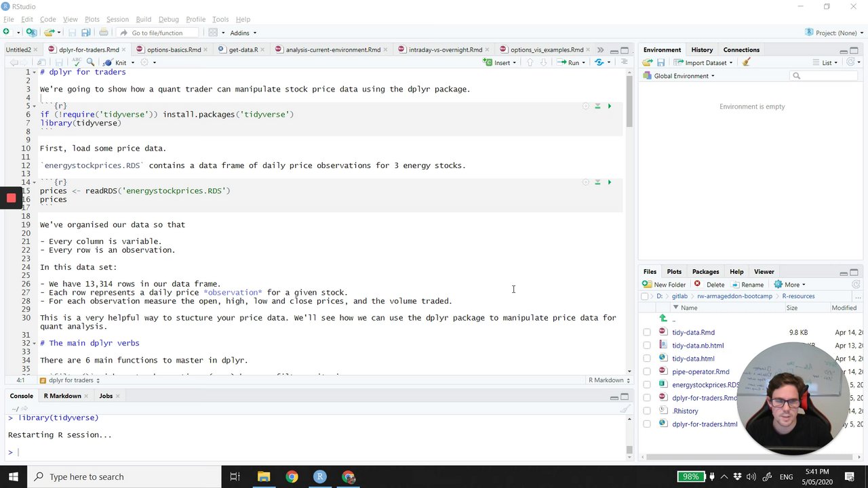Click the Delete button in Files
The width and height of the screenshot is (868, 488).
tap(709, 285)
